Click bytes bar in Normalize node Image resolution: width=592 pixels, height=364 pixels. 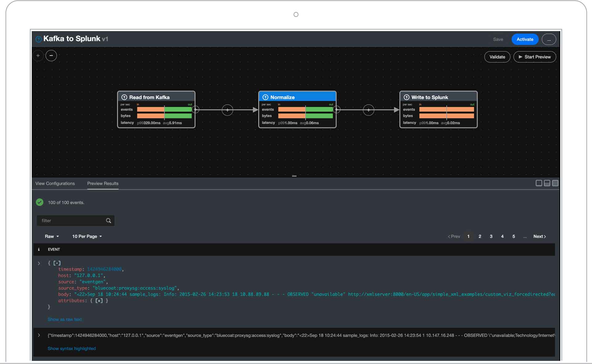coord(306,116)
